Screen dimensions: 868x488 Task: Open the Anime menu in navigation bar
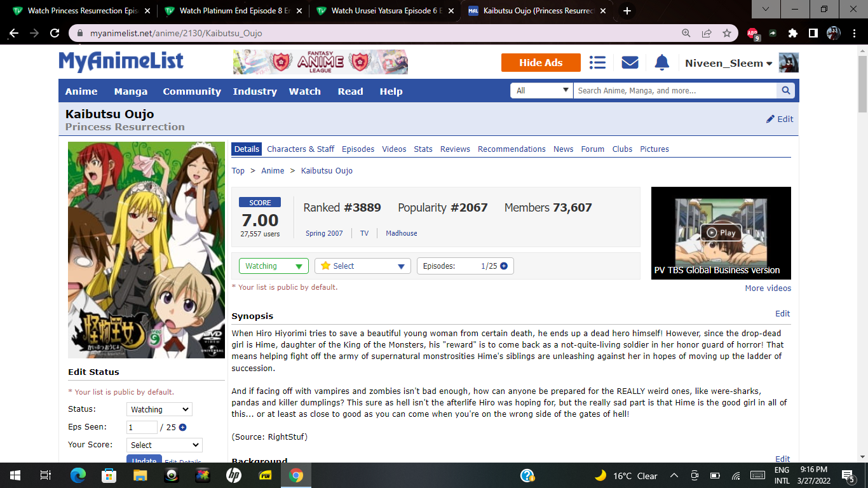(81, 91)
